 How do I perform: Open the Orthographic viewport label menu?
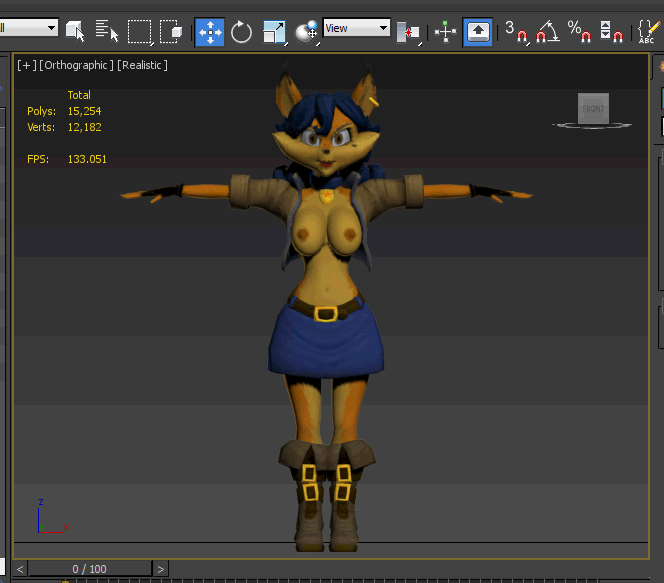[x=76, y=65]
